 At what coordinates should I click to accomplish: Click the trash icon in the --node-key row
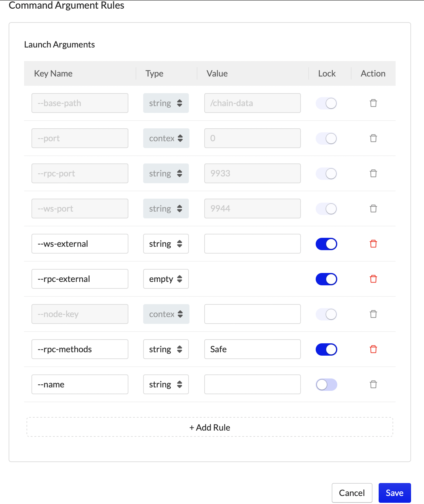[373, 314]
